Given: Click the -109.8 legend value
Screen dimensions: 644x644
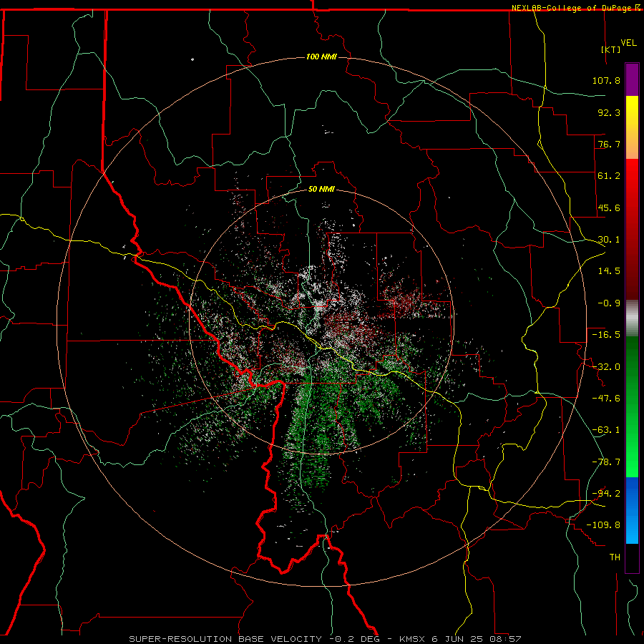Looking at the screenshot, I should 603,525.
